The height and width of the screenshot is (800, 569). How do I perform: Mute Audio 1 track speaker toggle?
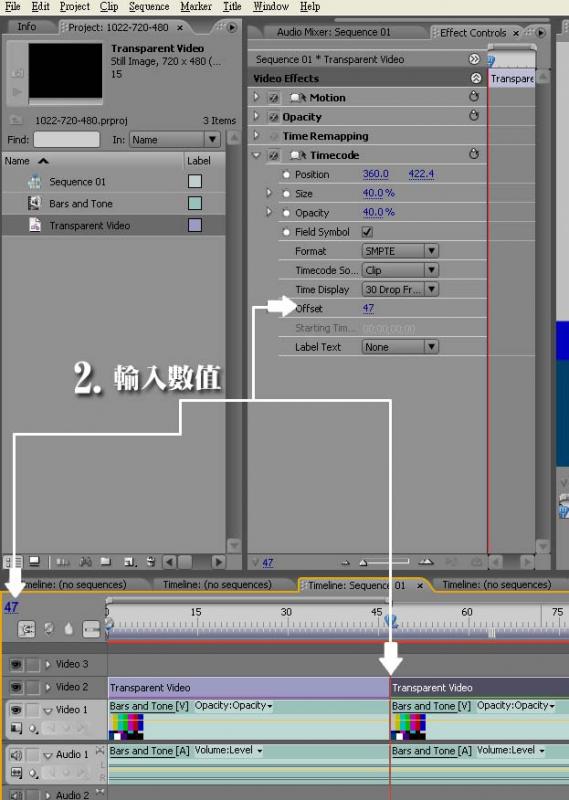[16, 754]
